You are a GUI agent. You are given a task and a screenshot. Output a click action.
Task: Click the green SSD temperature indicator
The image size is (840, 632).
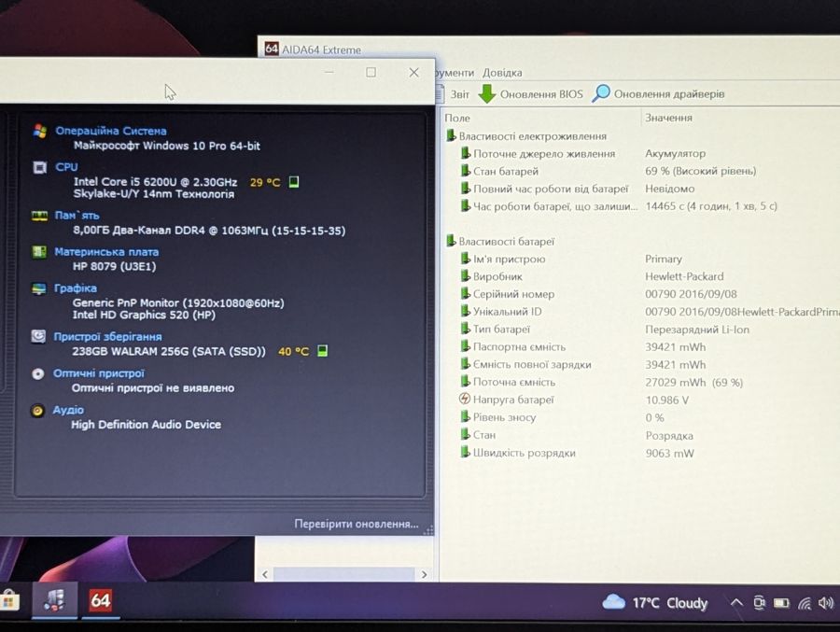[322, 351]
